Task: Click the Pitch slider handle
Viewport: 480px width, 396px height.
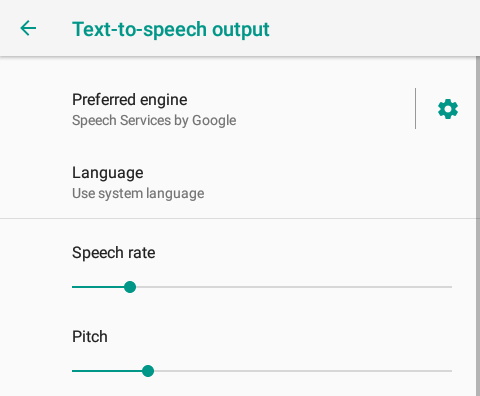Action: point(148,371)
